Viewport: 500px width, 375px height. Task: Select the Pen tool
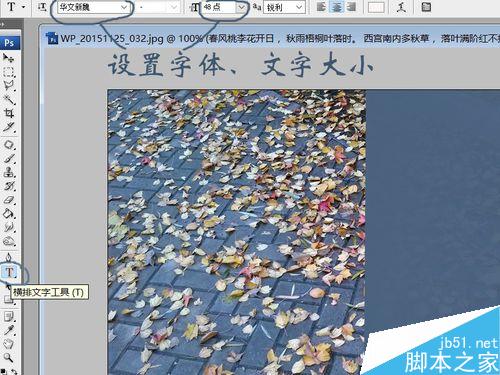pos(9,257)
